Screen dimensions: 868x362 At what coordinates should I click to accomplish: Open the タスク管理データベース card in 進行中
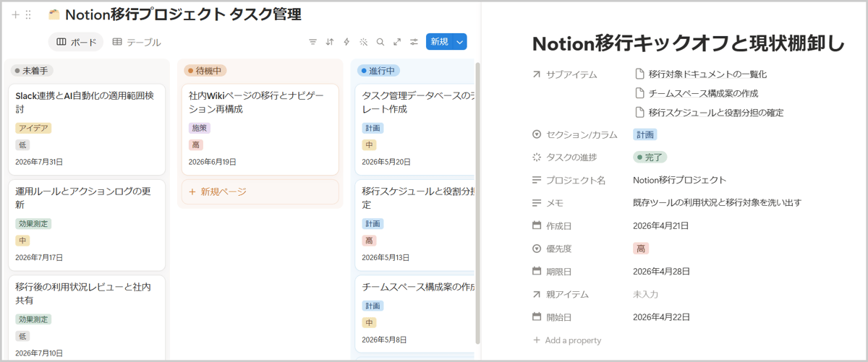[x=415, y=129]
